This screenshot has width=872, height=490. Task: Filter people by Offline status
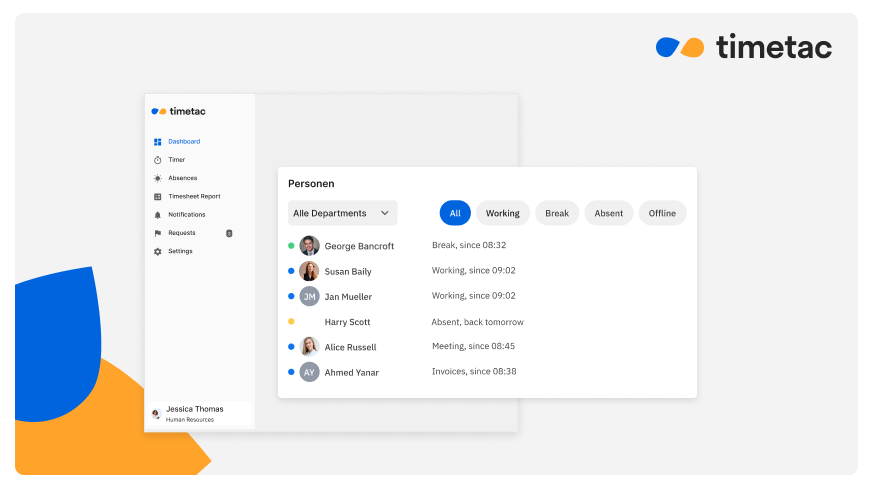(662, 213)
